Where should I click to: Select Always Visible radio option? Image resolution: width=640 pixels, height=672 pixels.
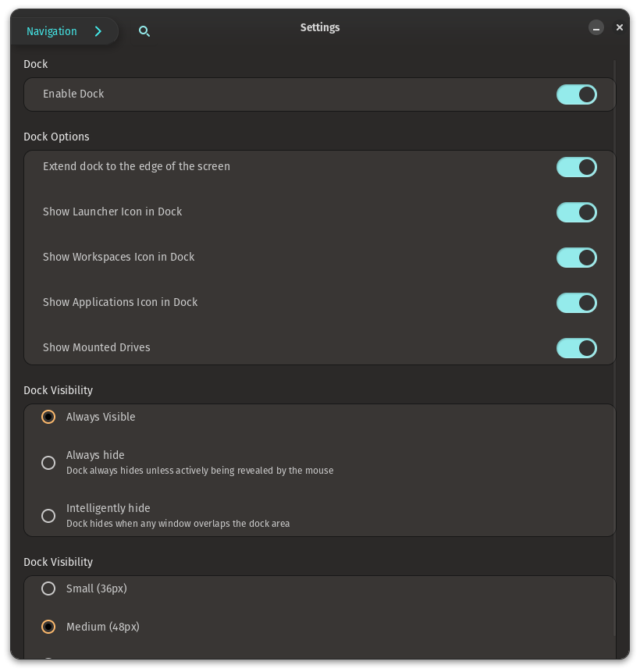pos(48,418)
